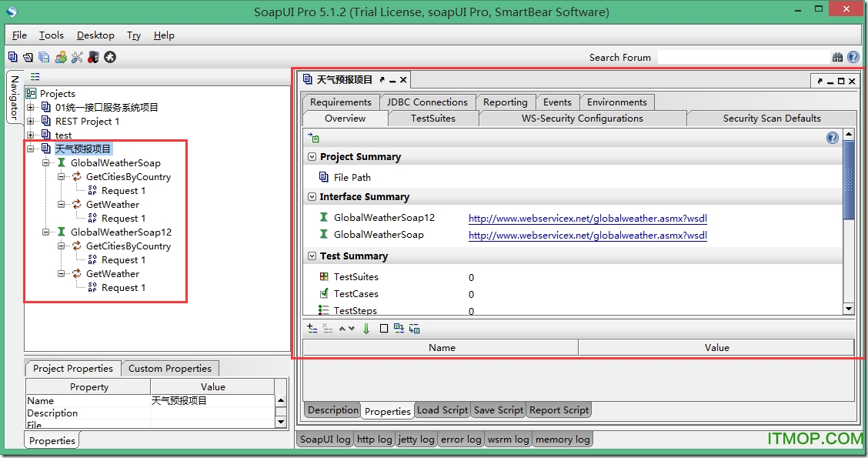Viewport: 868px width, 458px height.
Task: Open the error log panel
Action: pyautogui.click(x=461, y=440)
